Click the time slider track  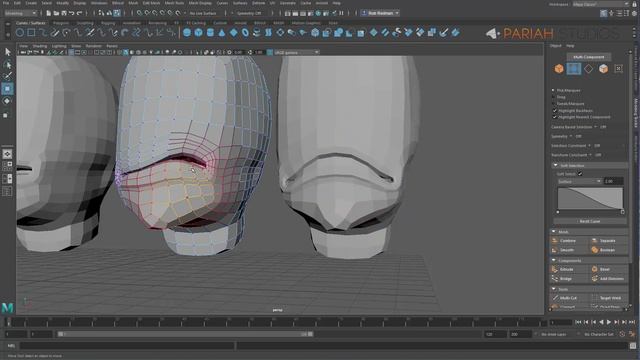(x=276, y=322)
